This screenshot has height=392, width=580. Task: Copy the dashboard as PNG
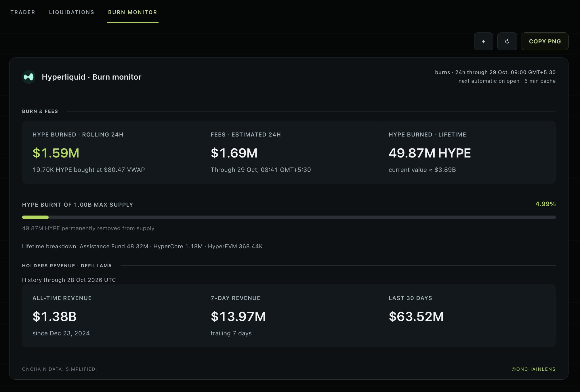click(x=545, y=41)
